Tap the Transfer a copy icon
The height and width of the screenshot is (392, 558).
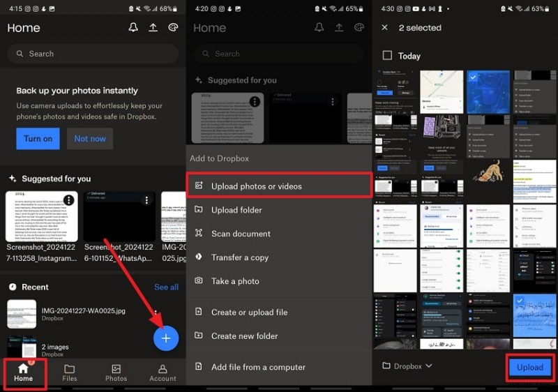199,257
